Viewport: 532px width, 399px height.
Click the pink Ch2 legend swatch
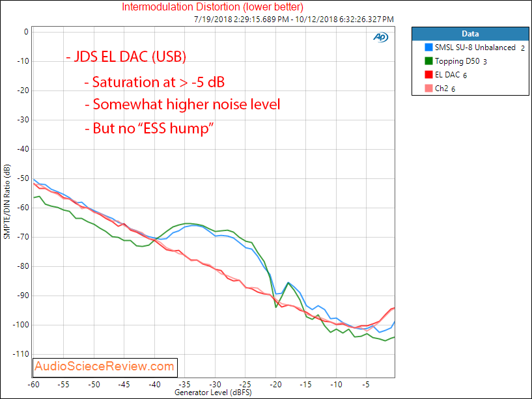point(429,89)
